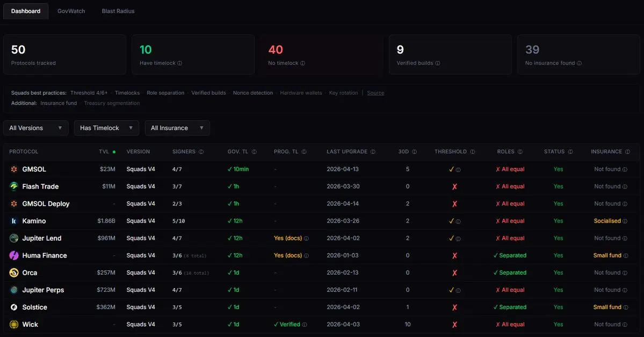
Task: Click Orca's Separated roles value
Action: click(510, 273)
